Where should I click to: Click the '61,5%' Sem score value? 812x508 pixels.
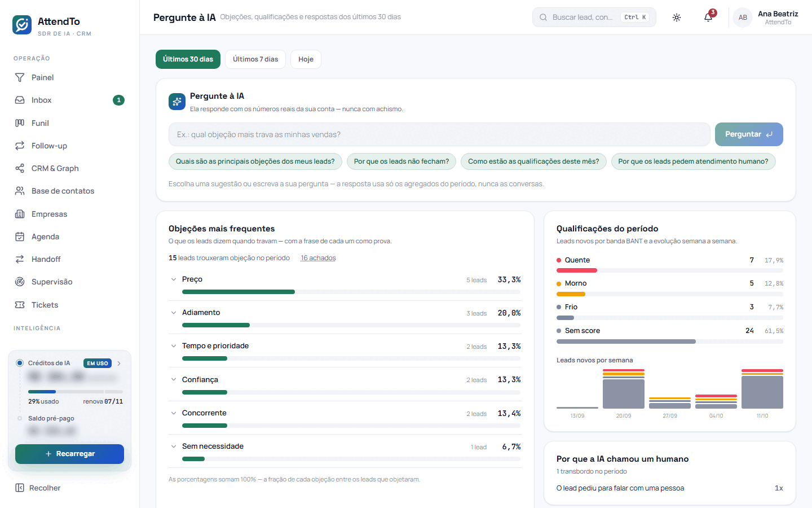774,331
